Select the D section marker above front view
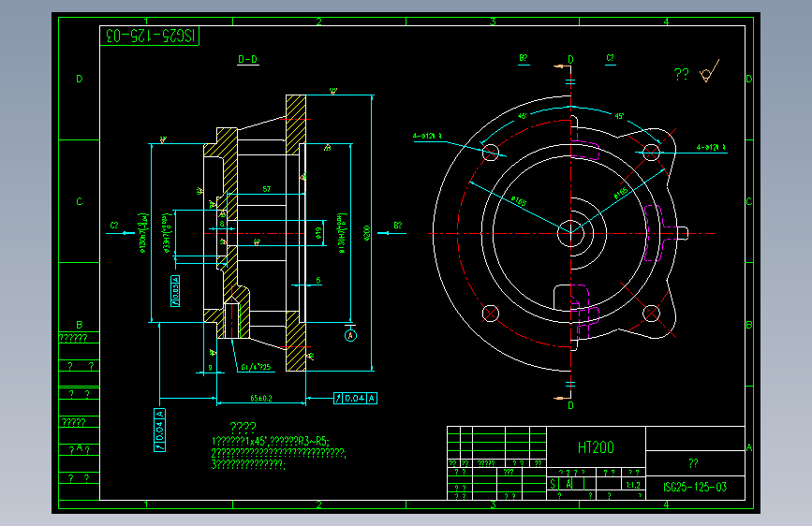 (x=570, y=60)
